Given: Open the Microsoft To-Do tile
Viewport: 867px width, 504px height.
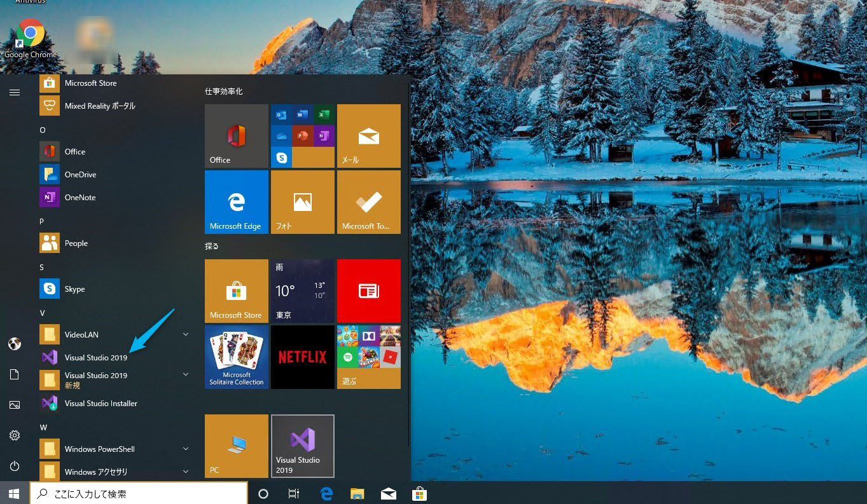Looking at the screenshot, I should (369, 202).
